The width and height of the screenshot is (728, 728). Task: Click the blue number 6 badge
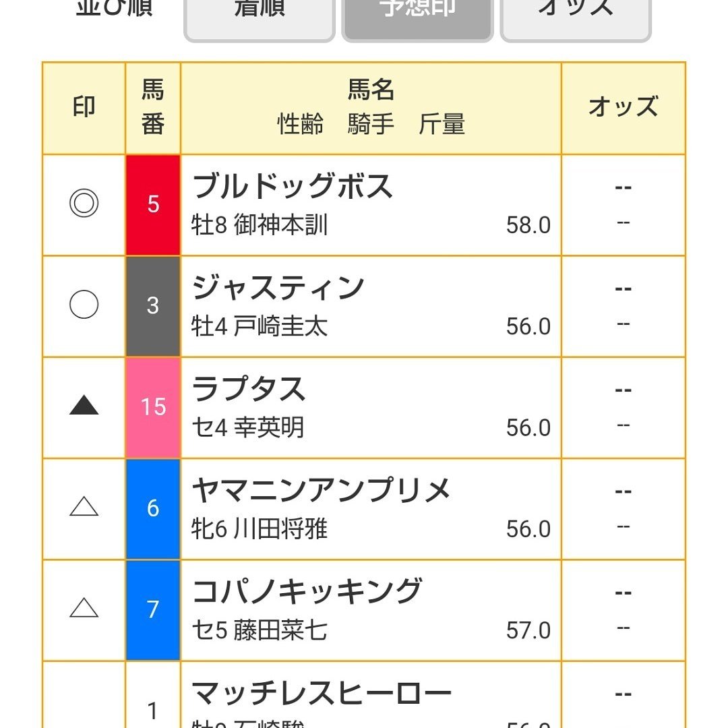coord(153,509)
